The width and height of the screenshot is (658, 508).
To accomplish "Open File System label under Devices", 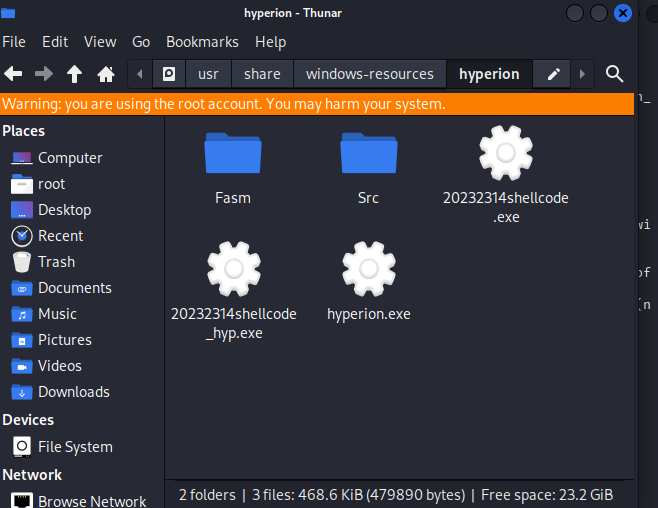I will pyautogui.click(x=76, y=447).
